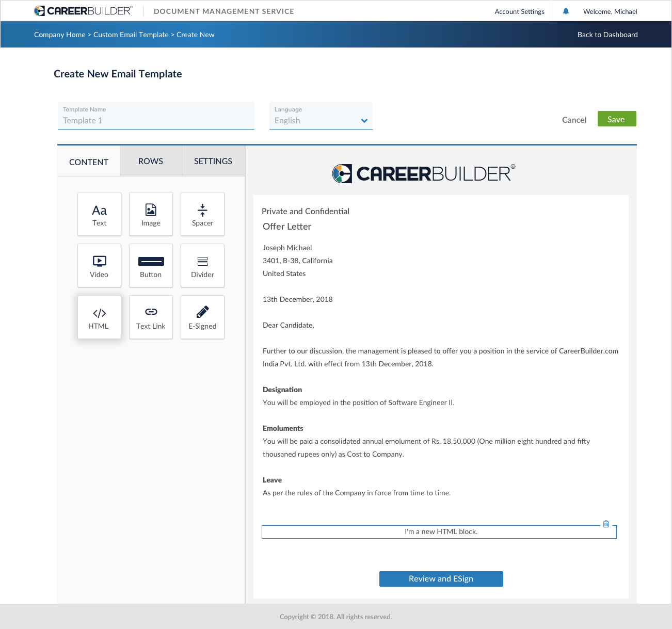Click 'Private and Confidential' text
Screen dimensions: 672x629
(x=306, y=211)
